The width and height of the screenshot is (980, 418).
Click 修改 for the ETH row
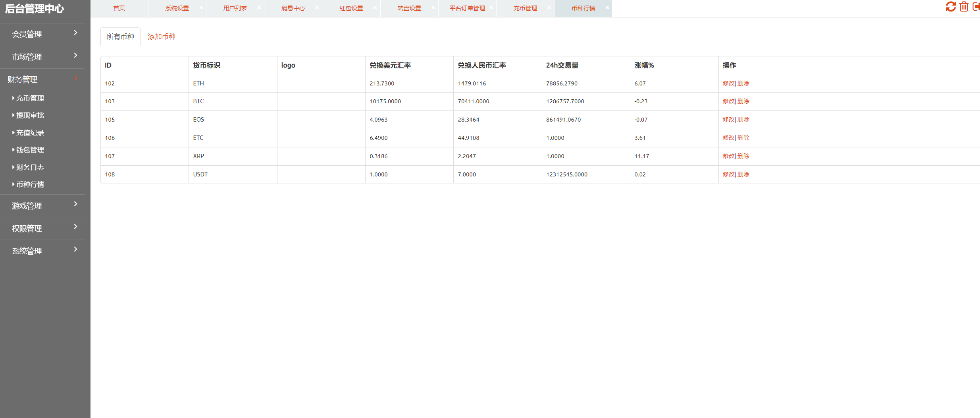728,83
